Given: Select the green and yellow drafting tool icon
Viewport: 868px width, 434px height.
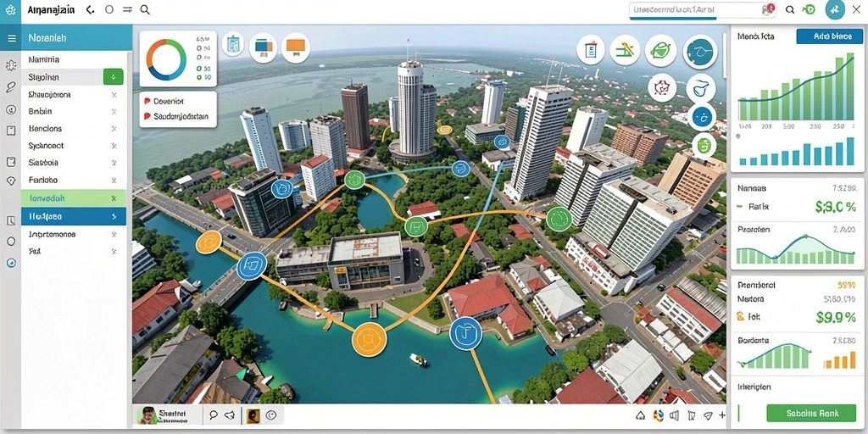Looking at the screenshot, I should pyautogui.click(x=625, y=50).
